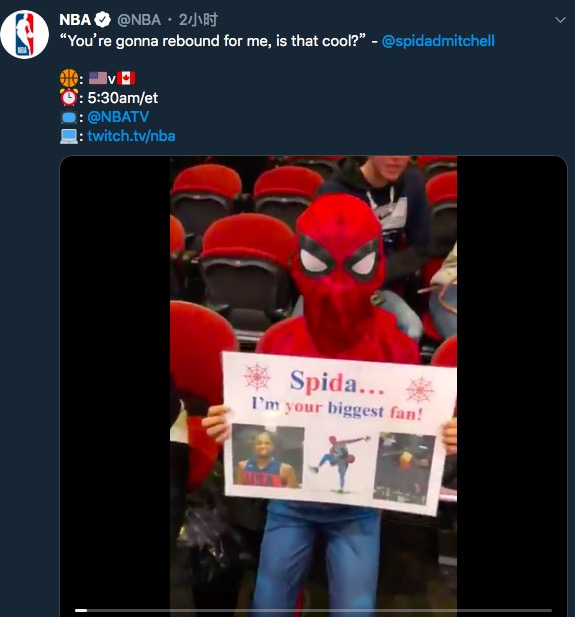Image resolution: width=575 pixels, height=617 pixels.
Task: Seek along the video progress bar
Action: (x=313, y=610)
